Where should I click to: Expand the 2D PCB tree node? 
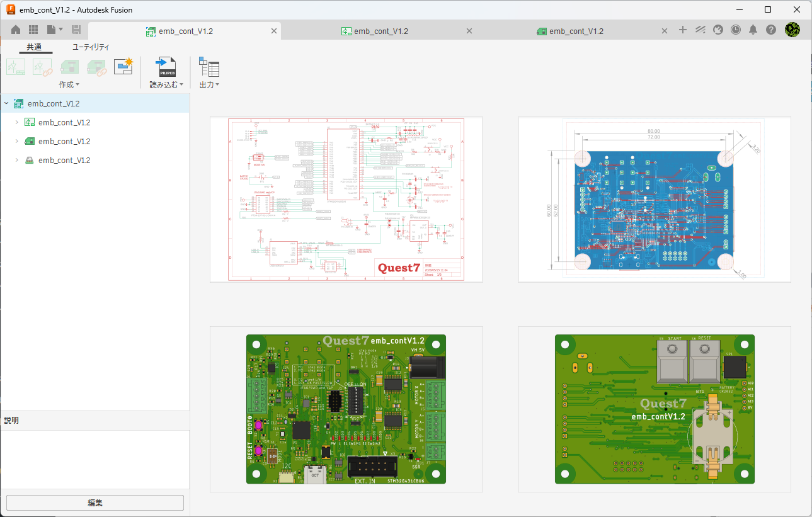(17, 142)
